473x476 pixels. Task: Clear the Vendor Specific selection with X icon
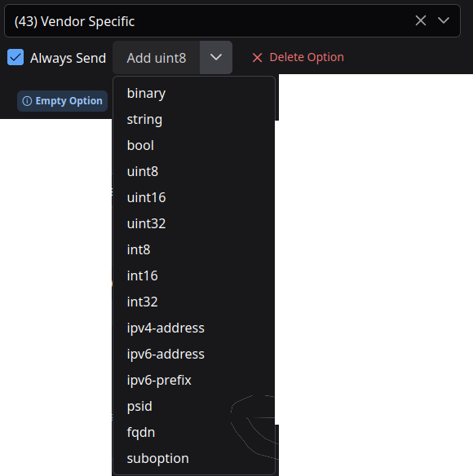421,20
